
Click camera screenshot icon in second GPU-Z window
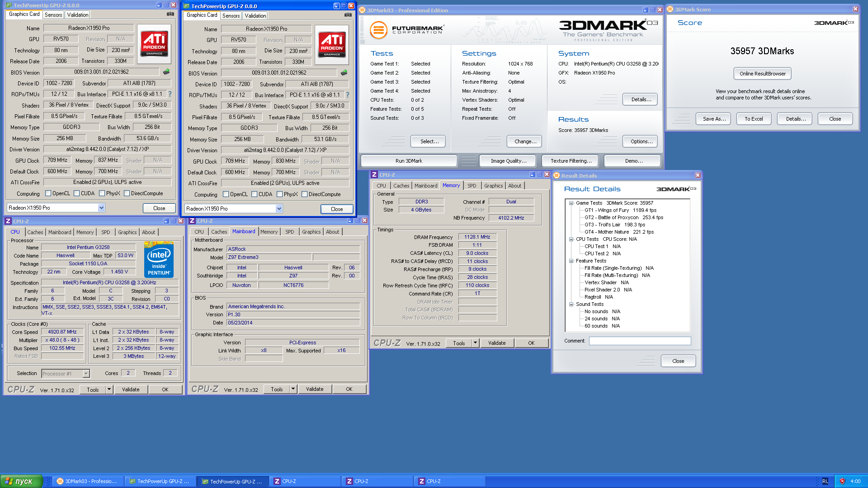(348, 15)
